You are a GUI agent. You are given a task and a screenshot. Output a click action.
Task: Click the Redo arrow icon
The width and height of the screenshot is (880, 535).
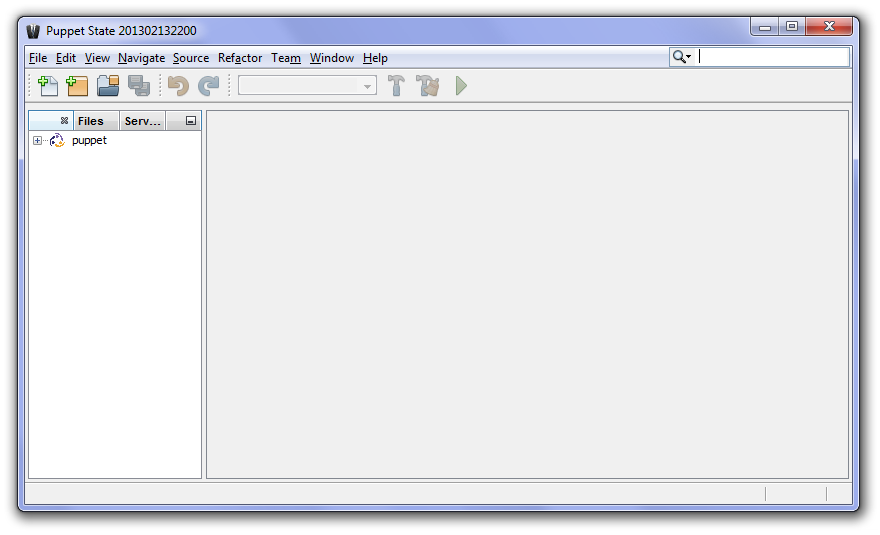(209, 86)
